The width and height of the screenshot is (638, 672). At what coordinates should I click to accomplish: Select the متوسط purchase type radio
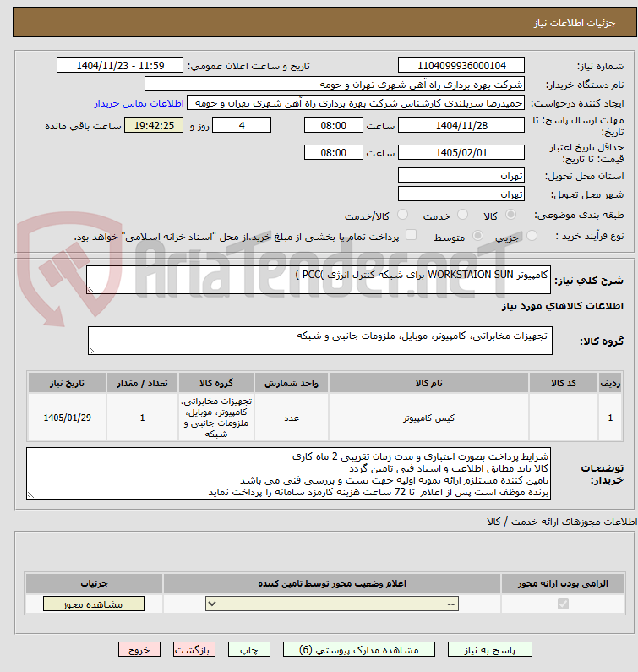pyautogui.click(x=477, y=235)
